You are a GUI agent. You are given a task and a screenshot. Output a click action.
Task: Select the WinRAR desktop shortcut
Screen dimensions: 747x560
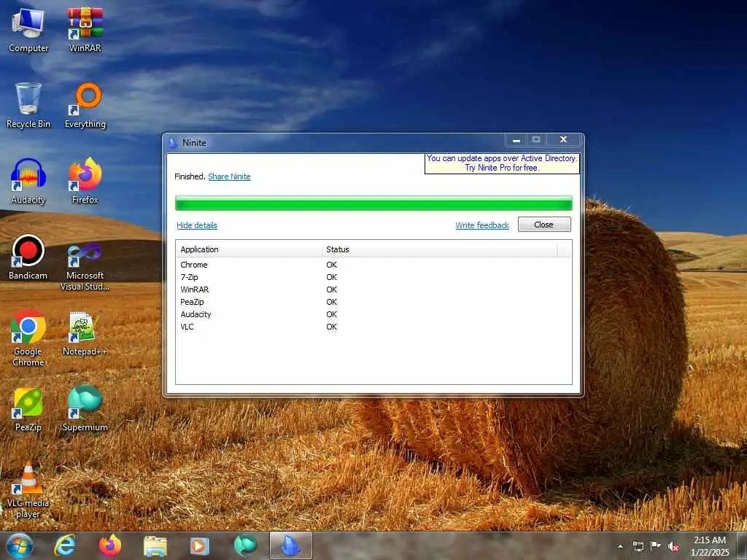tap(85, 30)
